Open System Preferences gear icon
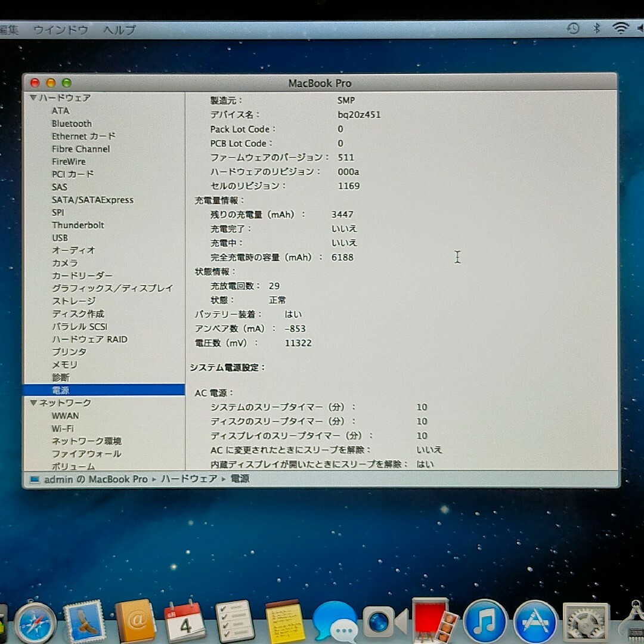This screenshot has width=644, height=644. tap(586, 623)
